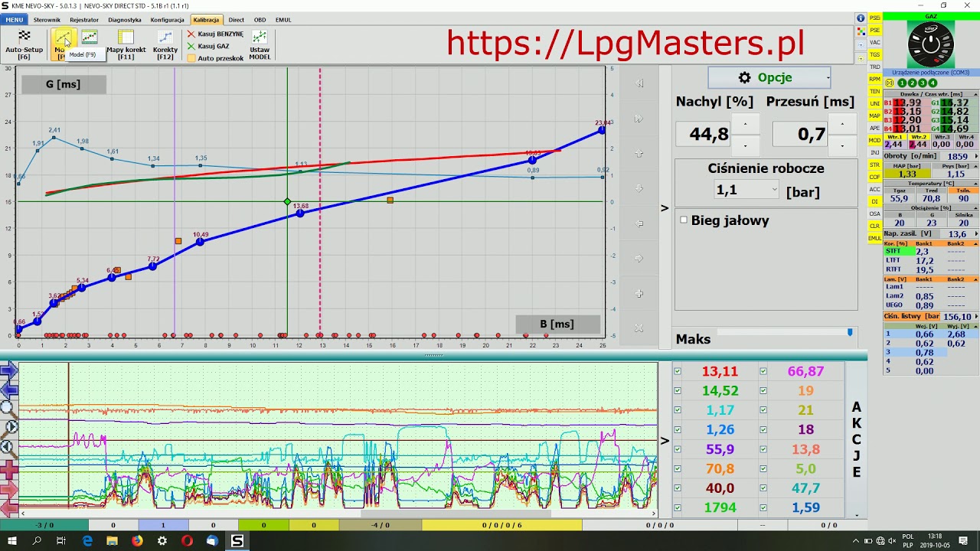Click the double-left arrow beside the model chart

[x=639, y=83]
